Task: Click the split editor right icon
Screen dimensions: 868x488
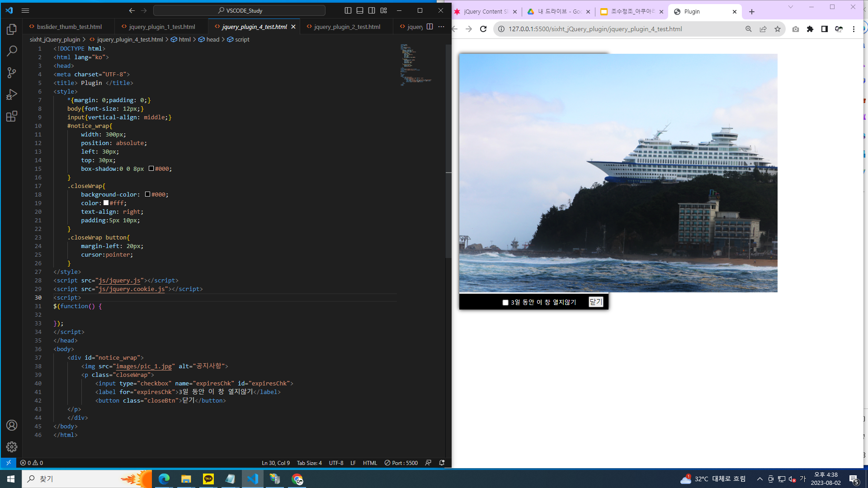Action: coord(429,27)
